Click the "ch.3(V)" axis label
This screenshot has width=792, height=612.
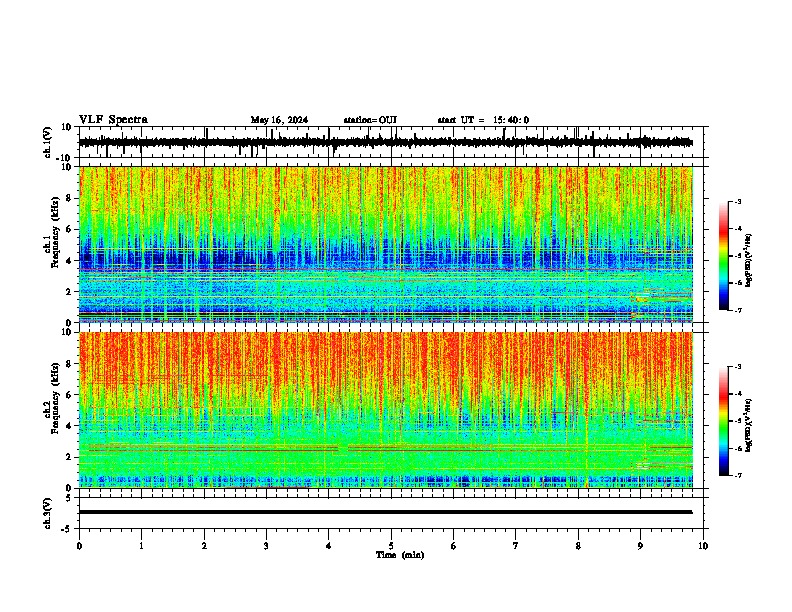[x=48, y=514]
